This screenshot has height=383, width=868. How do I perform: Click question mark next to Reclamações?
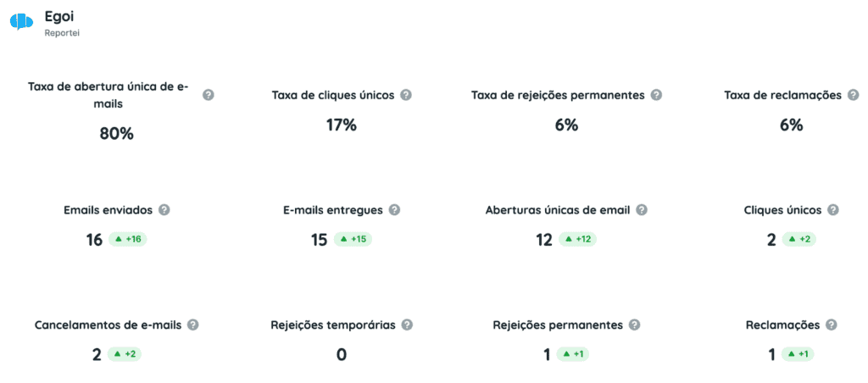pos(832,325)
